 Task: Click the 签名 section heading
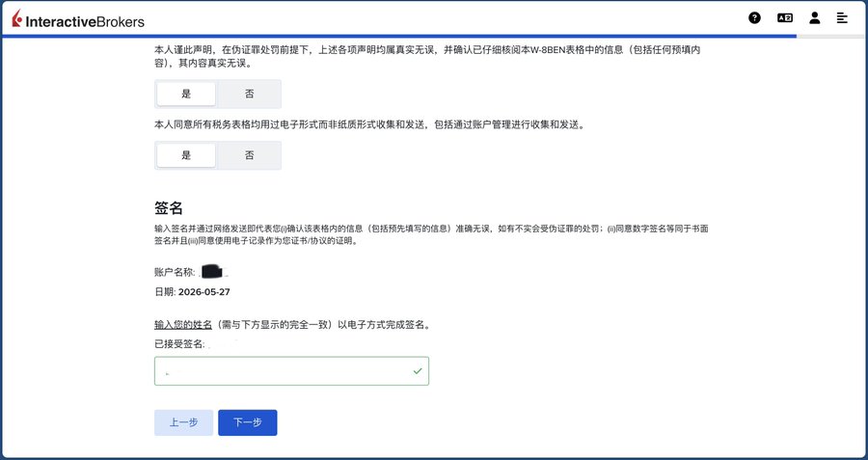click(x=168, y=208)
